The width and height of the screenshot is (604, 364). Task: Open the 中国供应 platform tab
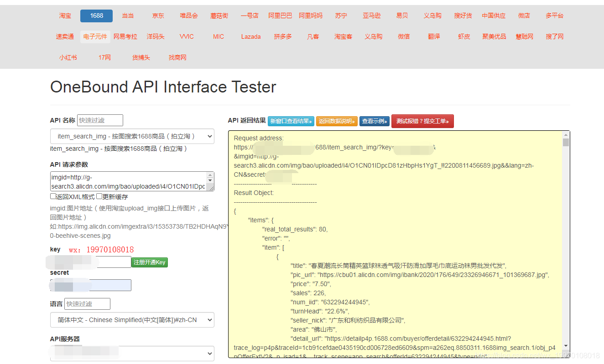494,15
